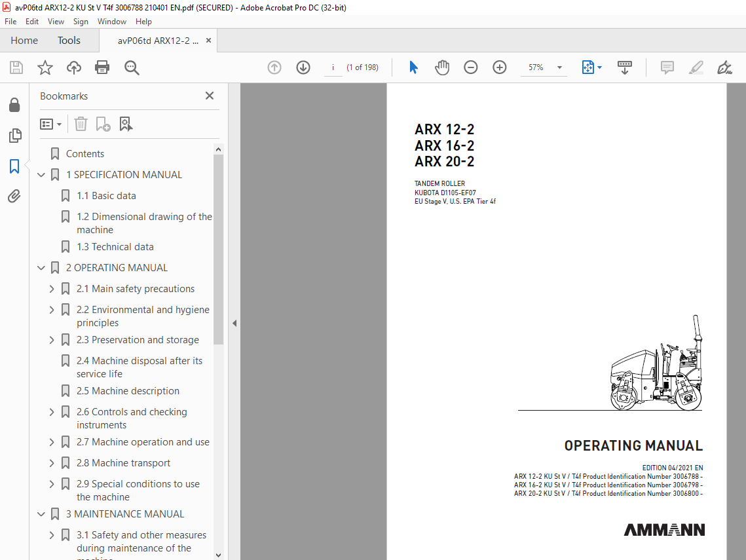
Task: Print the document with printer icon
Action: coord(102,67)
